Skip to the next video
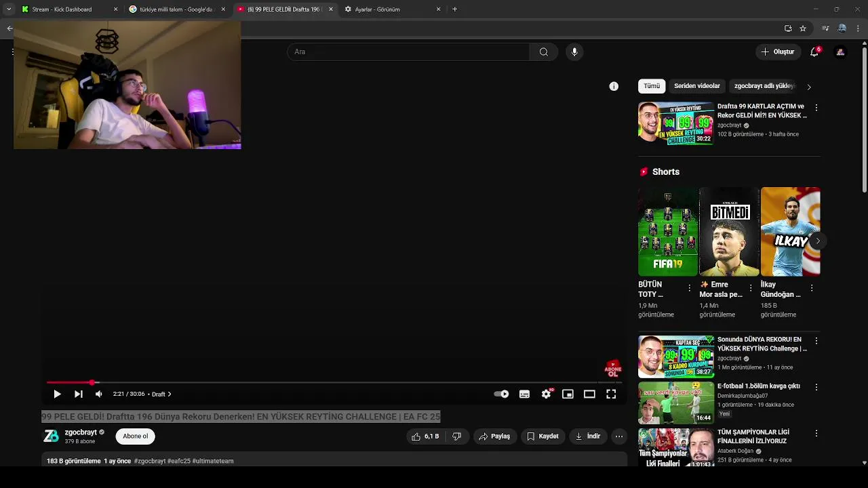The image size is (868, 488). pos(78,394)
